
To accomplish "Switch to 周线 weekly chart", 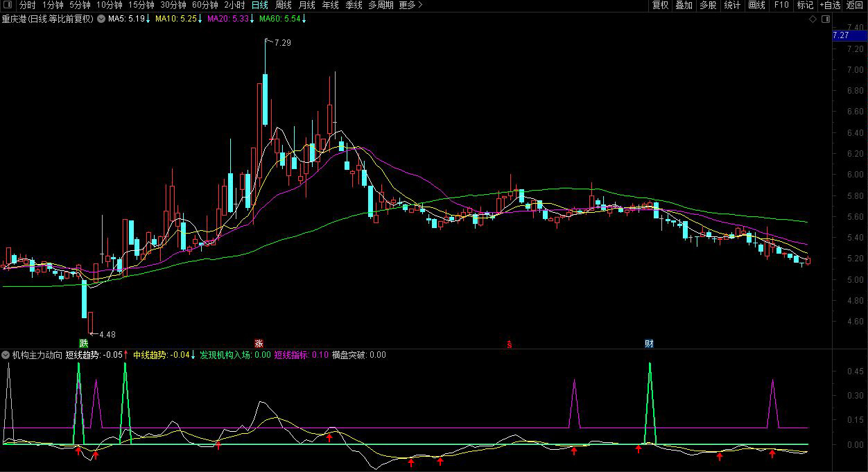I will click(284, 5).
